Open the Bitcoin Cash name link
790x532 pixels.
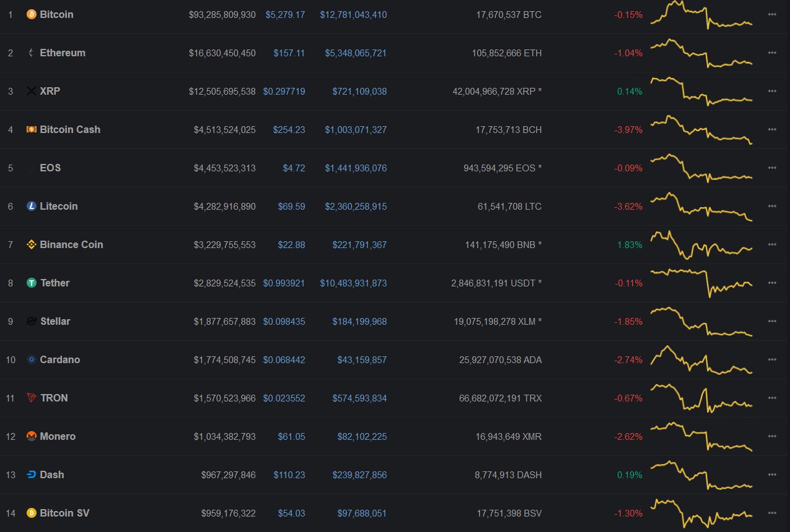coord(70,129)
